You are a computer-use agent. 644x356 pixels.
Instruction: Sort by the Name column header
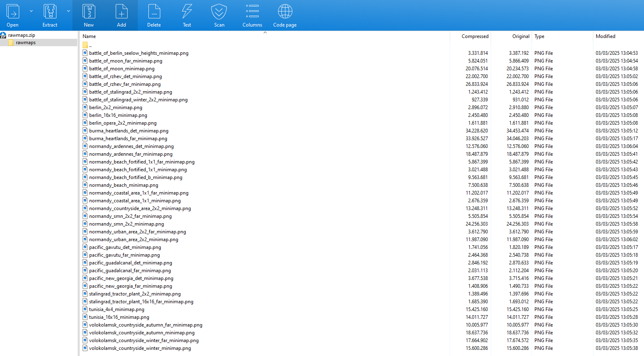tap(89, 36)
